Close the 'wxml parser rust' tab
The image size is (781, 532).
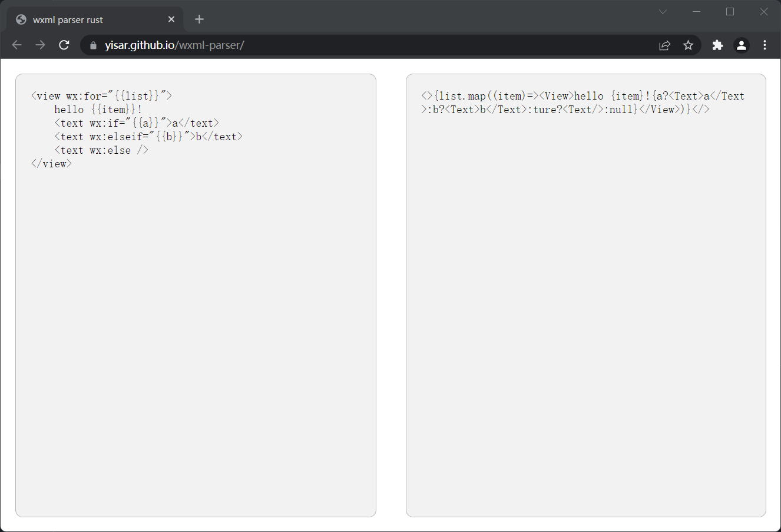[171, 19]
